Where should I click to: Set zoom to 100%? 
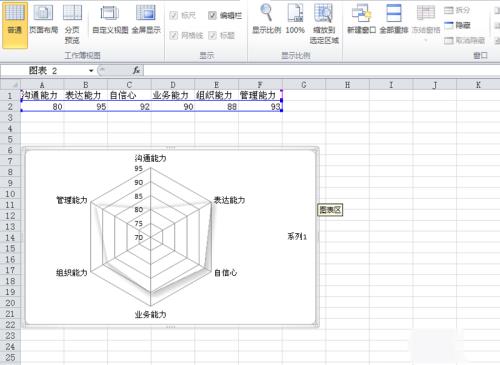tap(295, 20)
